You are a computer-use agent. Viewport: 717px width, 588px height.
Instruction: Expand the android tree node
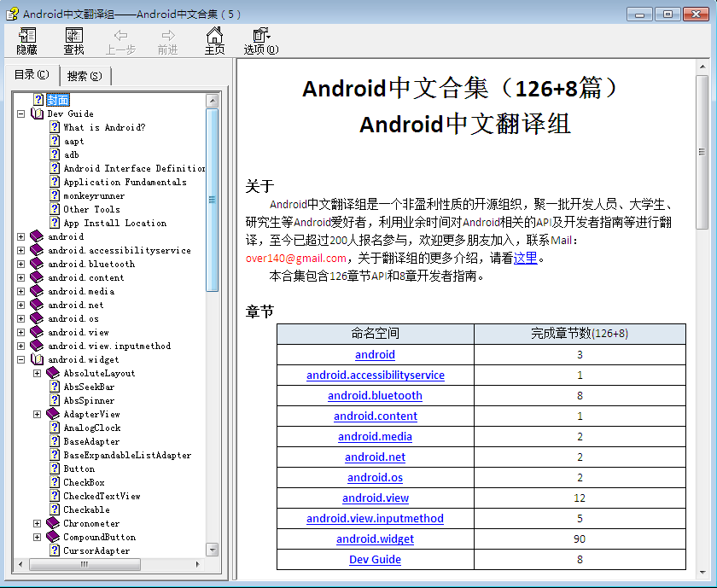(x=21, y=237)
